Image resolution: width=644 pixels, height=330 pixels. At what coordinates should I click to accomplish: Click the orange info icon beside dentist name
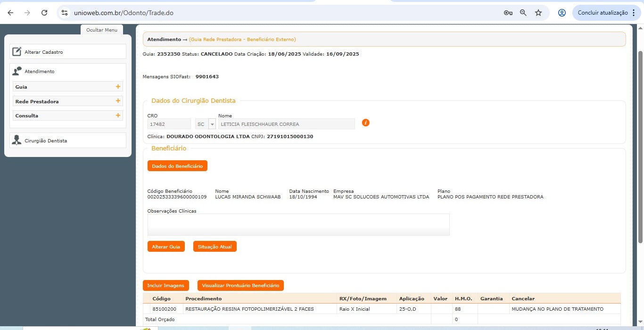coord(366,123)
